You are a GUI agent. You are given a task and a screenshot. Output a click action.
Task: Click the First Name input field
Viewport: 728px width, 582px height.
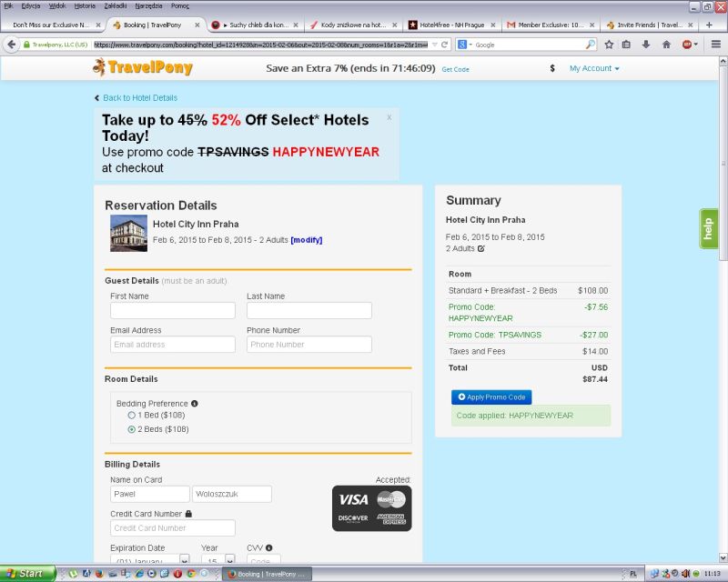click(173, 310)
